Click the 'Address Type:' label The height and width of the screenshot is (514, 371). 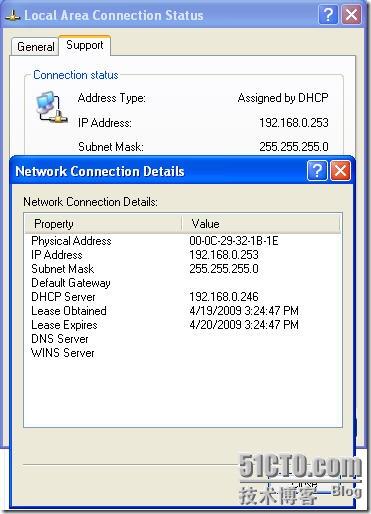(x=112, y=98)
